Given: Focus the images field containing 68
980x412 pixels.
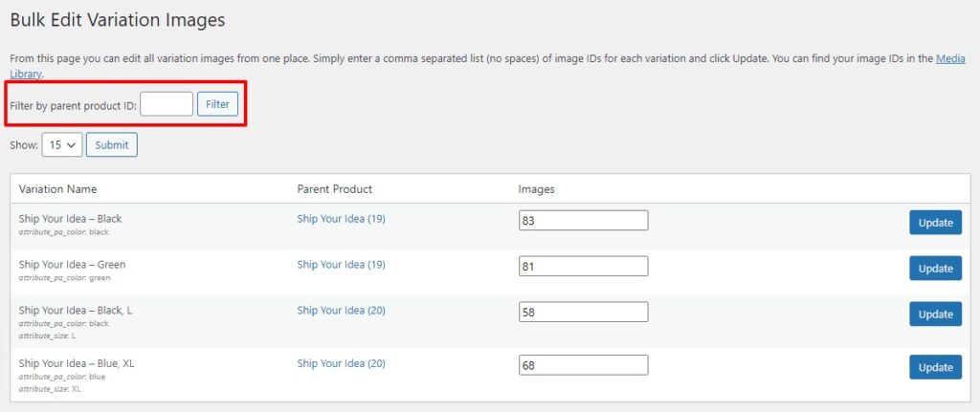Looking at the screenshot, I should (583, 365).
